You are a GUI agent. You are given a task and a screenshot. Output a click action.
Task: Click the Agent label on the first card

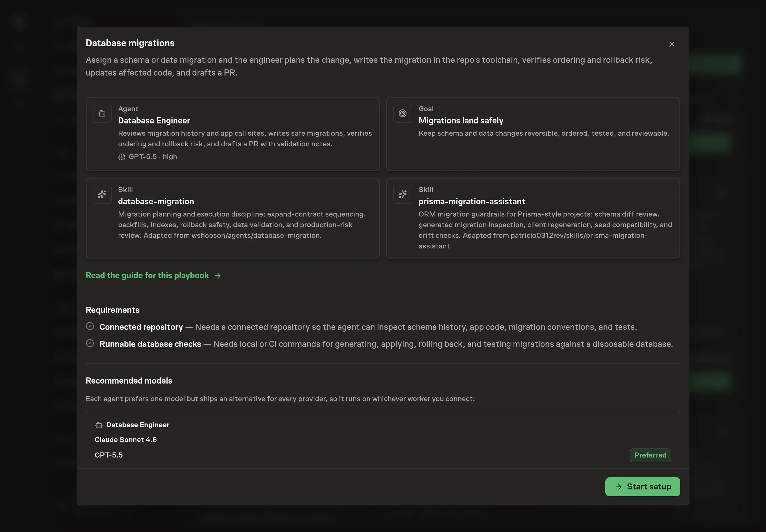(x=128, y=109)
